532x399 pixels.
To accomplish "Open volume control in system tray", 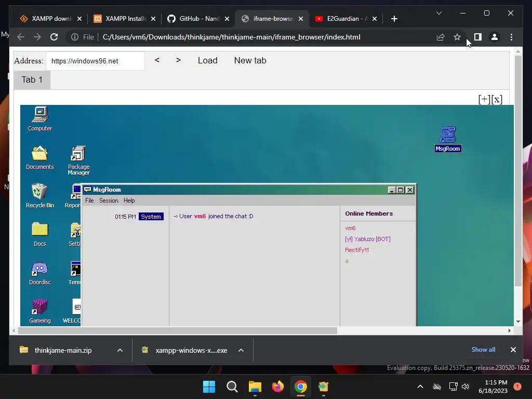I will (x=465, y=387).
